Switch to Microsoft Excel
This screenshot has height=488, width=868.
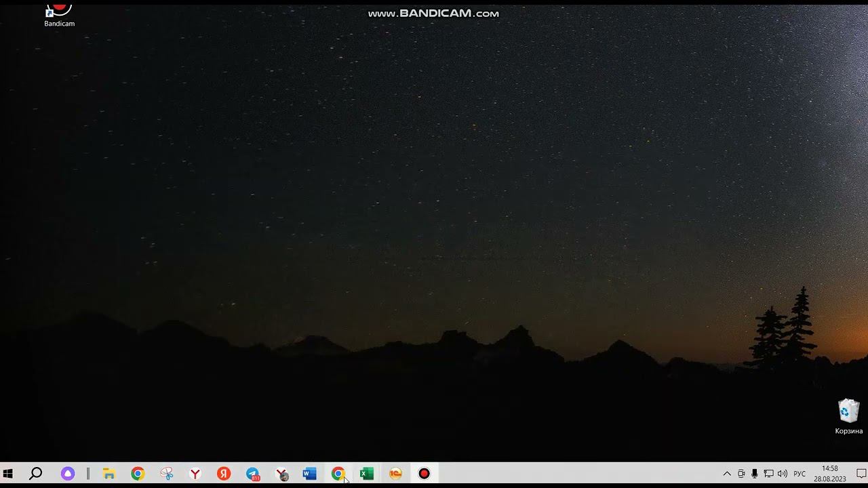tap(367, 474)
